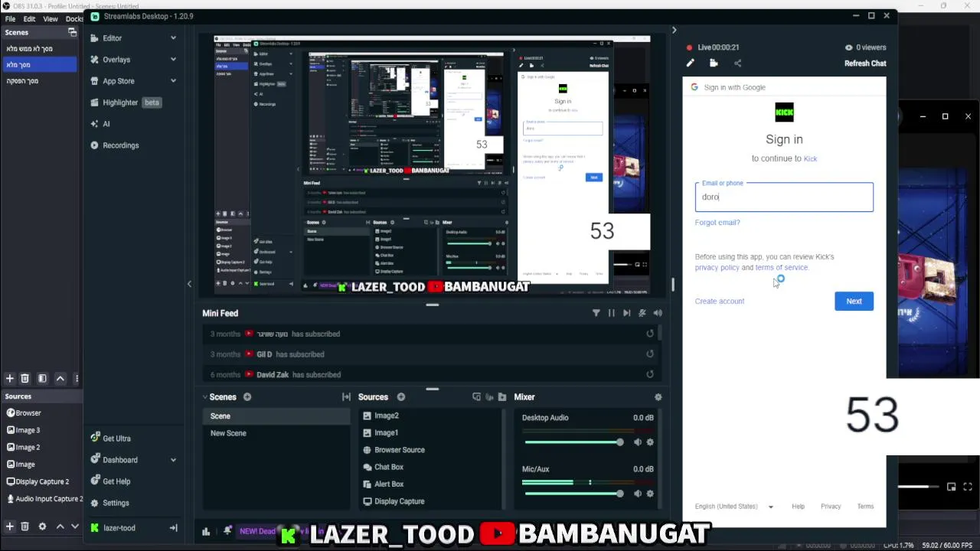Open the camera icon beside stream info pencil
Screen dimensions: 980x551
pos(714,64)
